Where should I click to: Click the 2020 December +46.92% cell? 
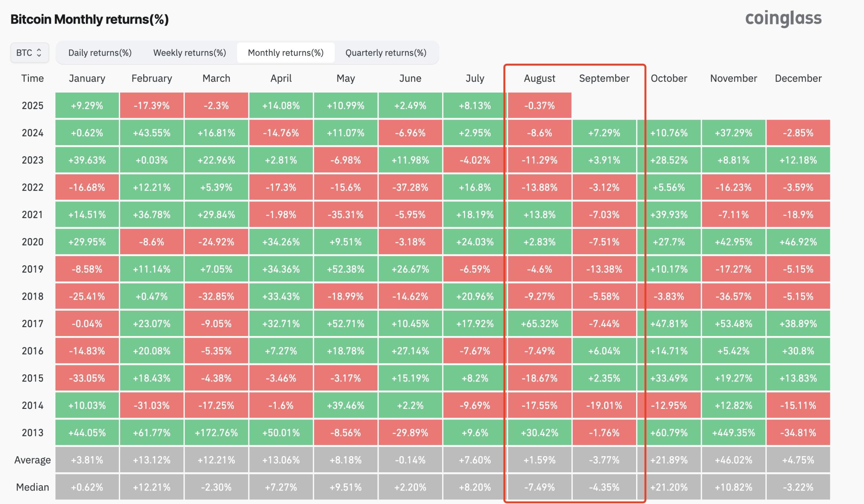click(798, 242)
